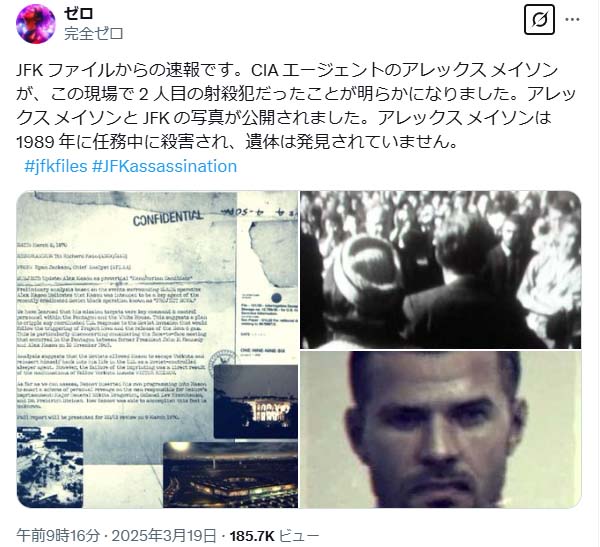Click the torn paper scrap beside memo
600x547 pixels.
[x=272, y=254]
